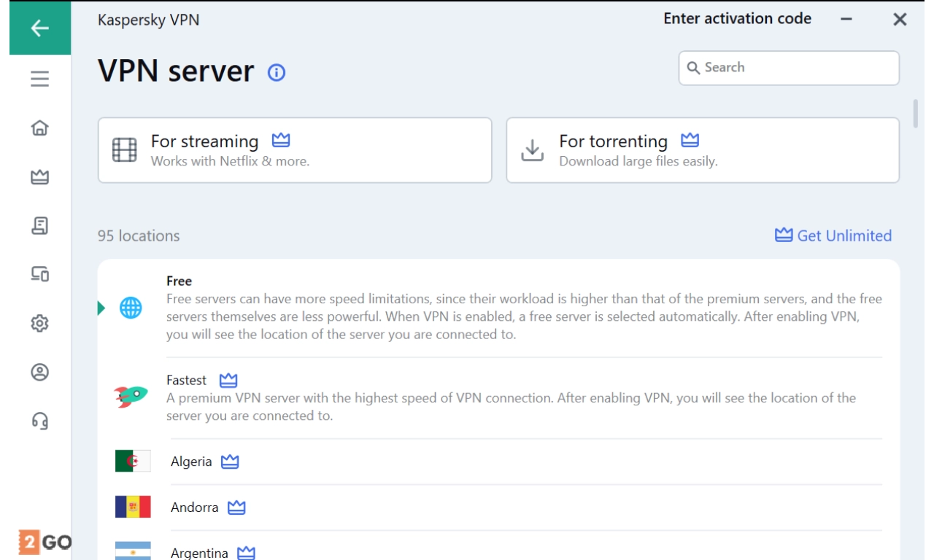Click into the Search field

pos(789,68)
